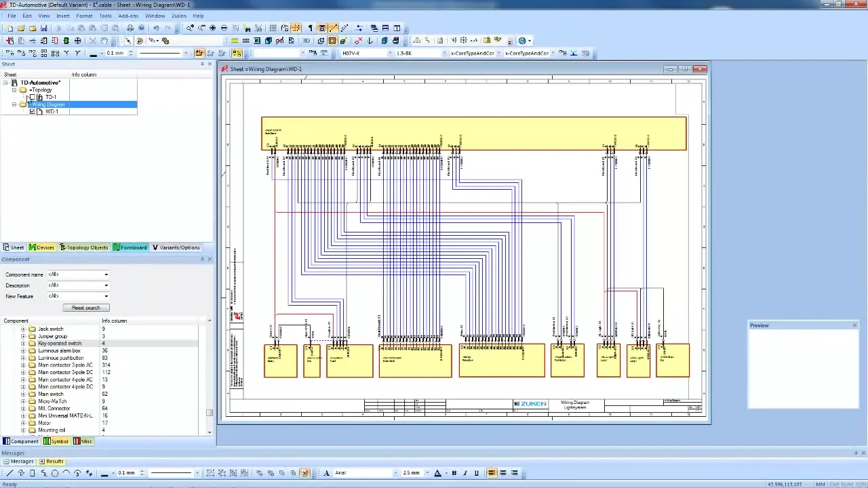Click the Print icon in top toolbar

pyautogui.click(x=130, y=28)
